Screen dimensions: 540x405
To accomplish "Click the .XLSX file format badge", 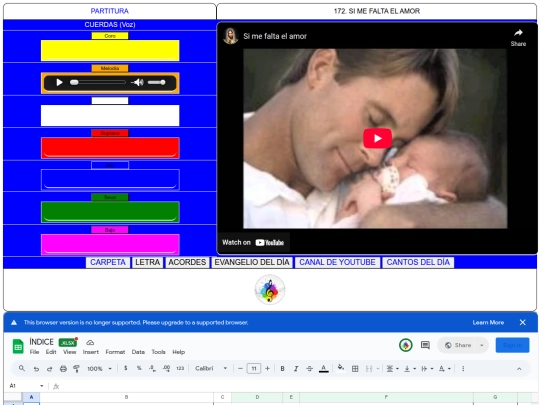I will coord(68,343).
